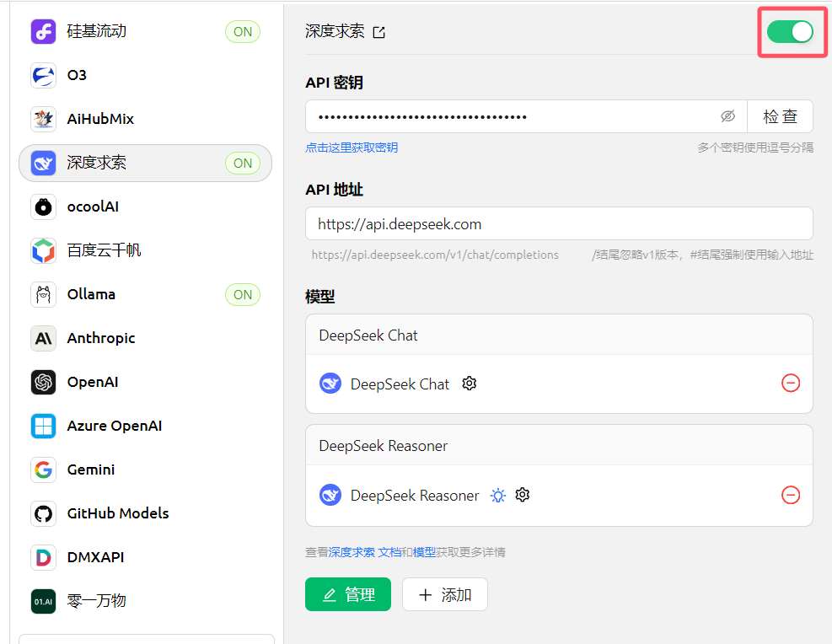Select ocoolAI provider label
This screenshot has height=644, width=832.
click(x=93, y=207)
